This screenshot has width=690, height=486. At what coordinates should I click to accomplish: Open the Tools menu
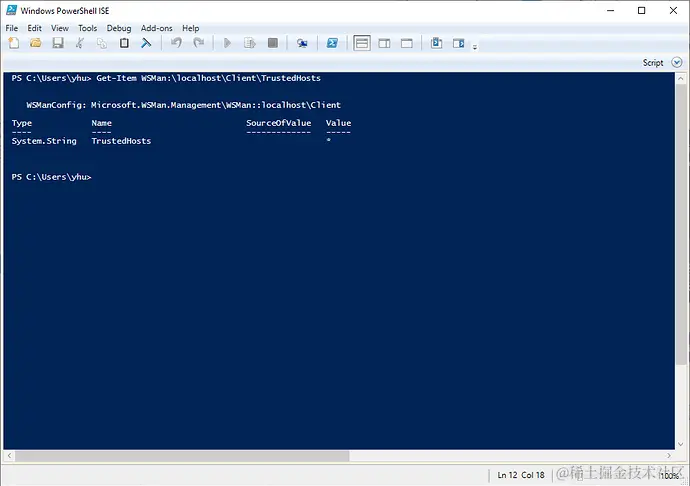pyautogui.click(x=88, y=28)
